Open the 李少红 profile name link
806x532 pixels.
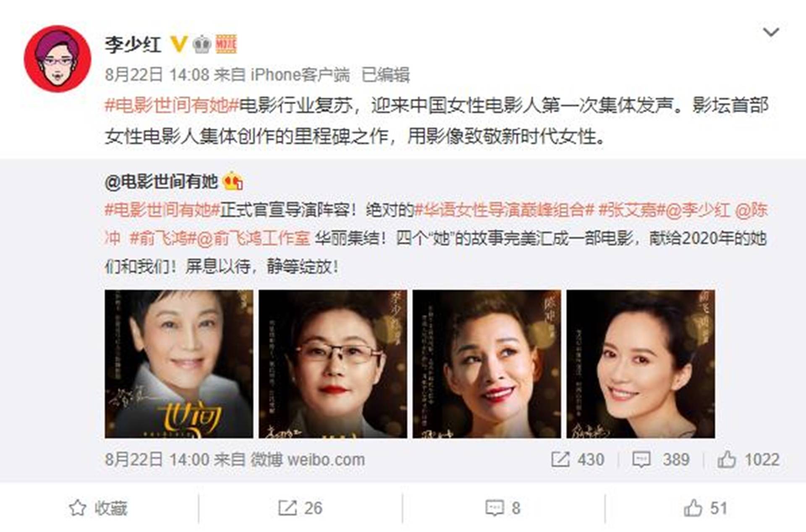133,44
